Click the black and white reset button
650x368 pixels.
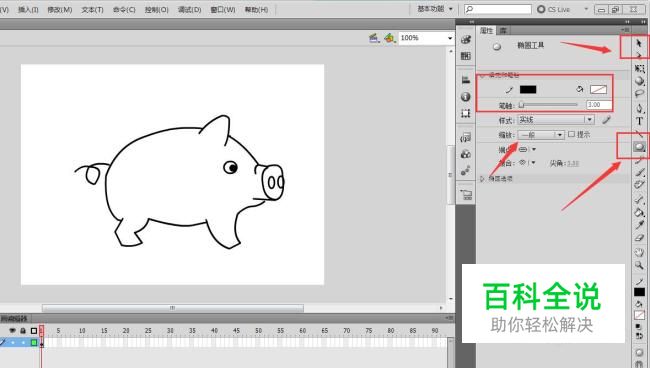(639, 327)
